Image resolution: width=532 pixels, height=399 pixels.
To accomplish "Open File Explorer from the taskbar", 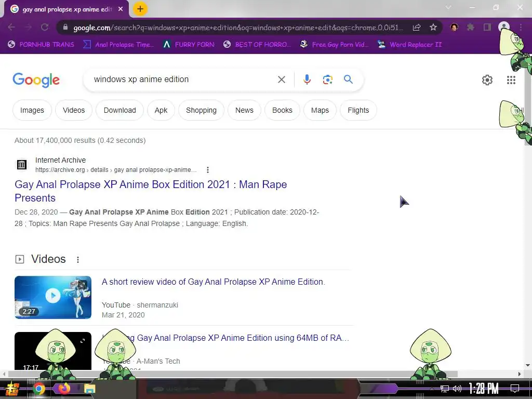I will click(x=90, y=389).
